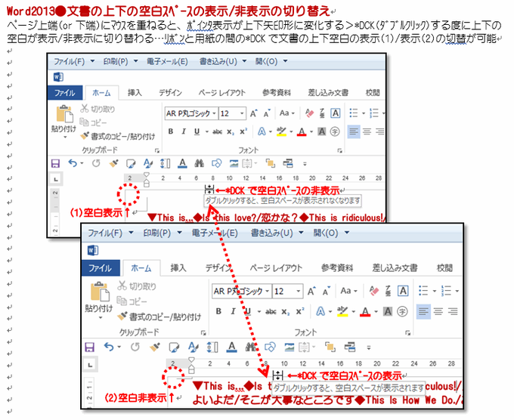Viewport: 514px width, 420px height.
Task: Open Customize Quick Access Toolbar arrow, window (1)
Action: point(305,163)
